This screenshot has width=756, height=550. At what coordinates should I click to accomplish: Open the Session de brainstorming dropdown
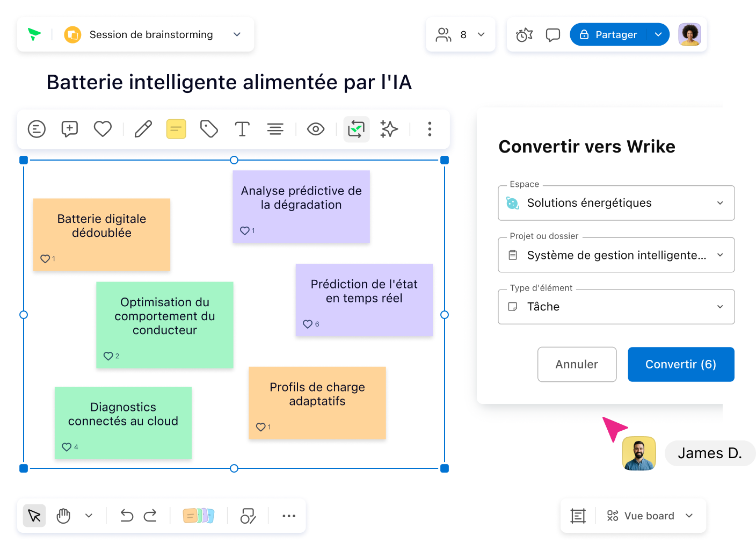pos(237,34)
